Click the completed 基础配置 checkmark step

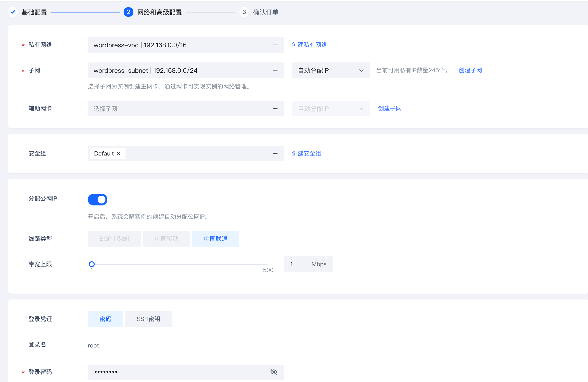(13, 12)
